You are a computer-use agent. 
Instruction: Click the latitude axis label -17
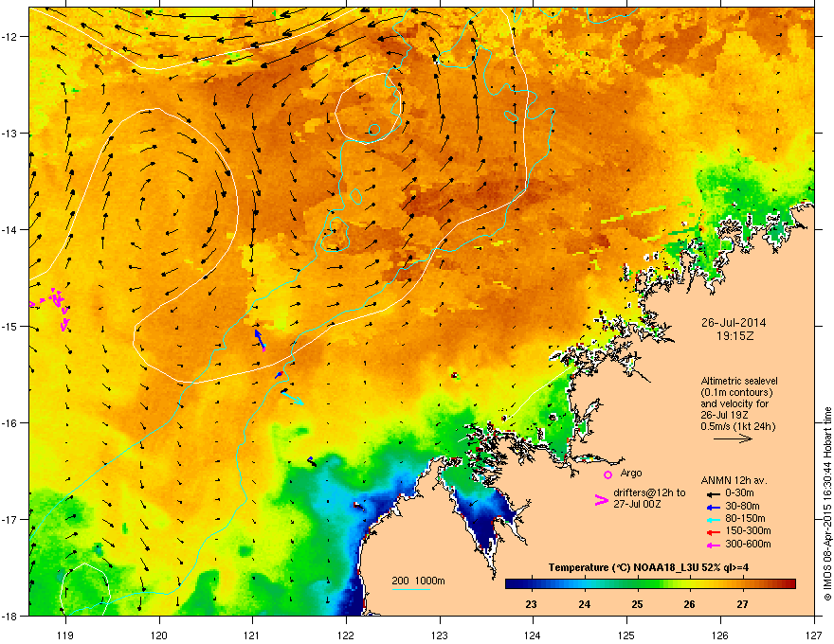[x=10, y=520]
